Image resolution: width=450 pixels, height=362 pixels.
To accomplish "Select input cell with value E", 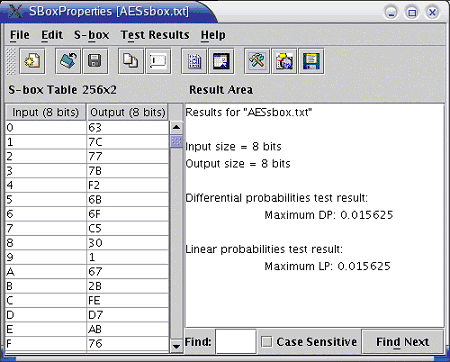I will 46,329.
